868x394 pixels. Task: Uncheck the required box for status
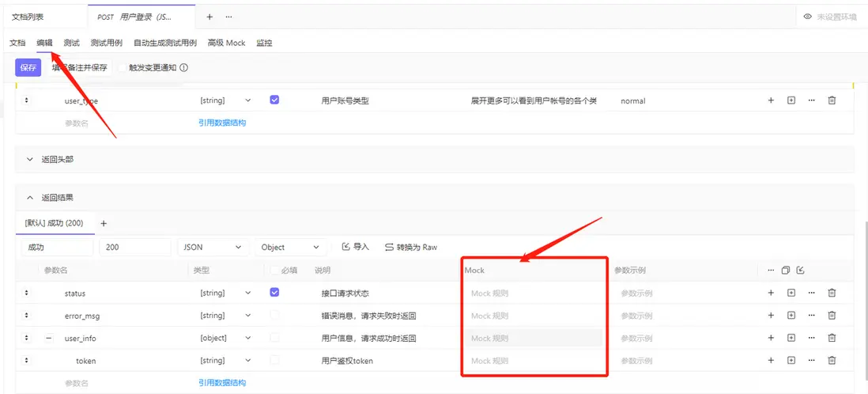coord(274,292)
